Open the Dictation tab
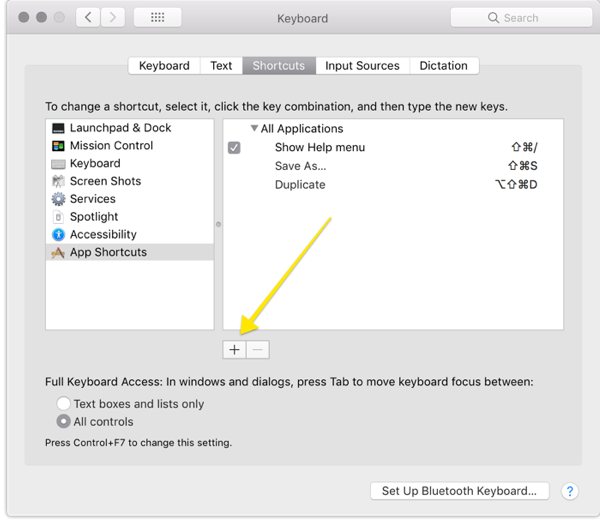This screenshot has height=523, width=600. [443, 66]
